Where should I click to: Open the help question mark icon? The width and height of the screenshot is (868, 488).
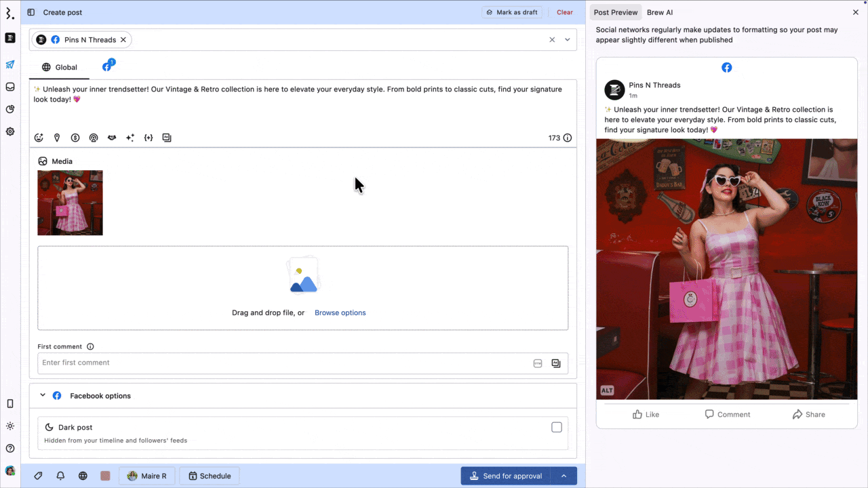[10, 448]
